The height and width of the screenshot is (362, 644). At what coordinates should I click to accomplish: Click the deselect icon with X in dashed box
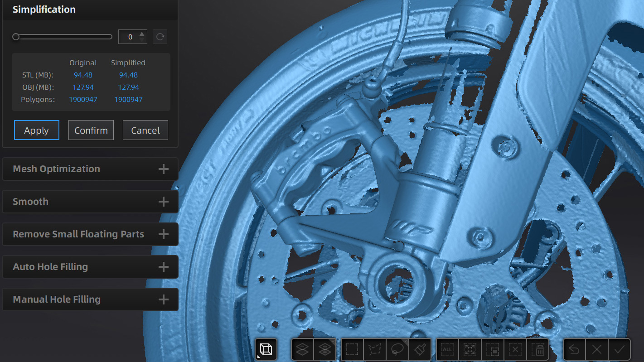(x=515, y=349)
